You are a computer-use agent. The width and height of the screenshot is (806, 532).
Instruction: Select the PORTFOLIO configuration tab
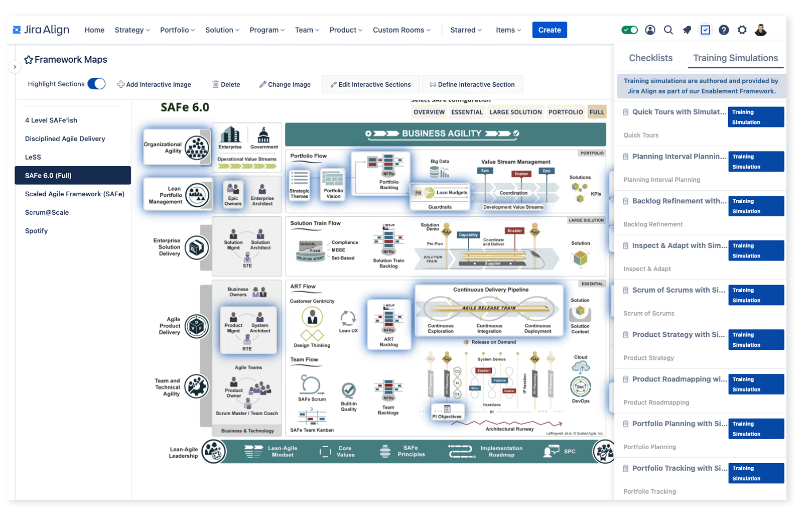click(x=566, y=112)
